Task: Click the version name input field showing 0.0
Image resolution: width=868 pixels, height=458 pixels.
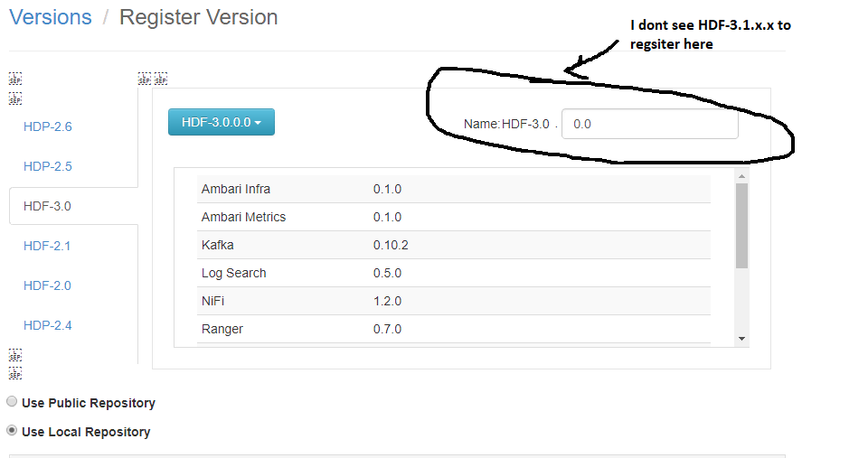Action: 649,124
